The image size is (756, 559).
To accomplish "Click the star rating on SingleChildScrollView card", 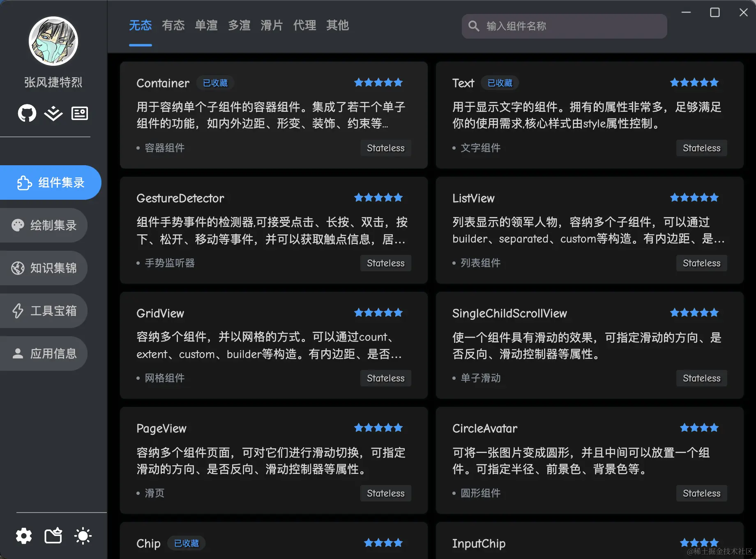I will tap(694, 313).
